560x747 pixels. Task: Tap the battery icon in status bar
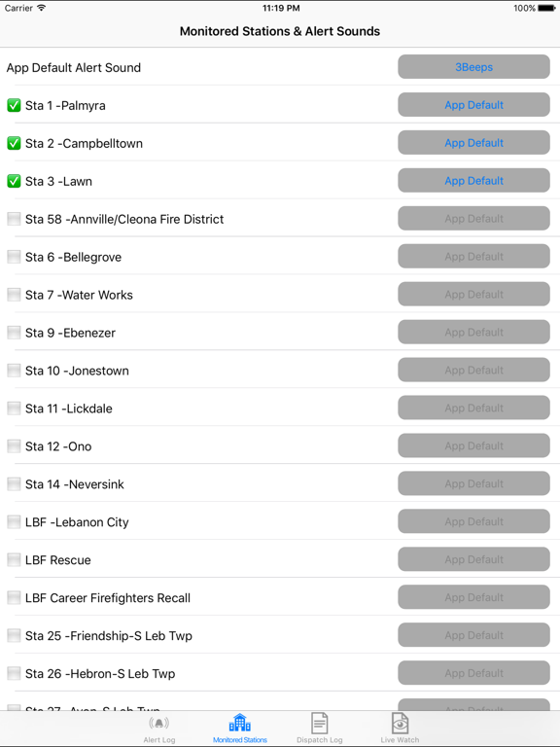click(x=546, y=8)
